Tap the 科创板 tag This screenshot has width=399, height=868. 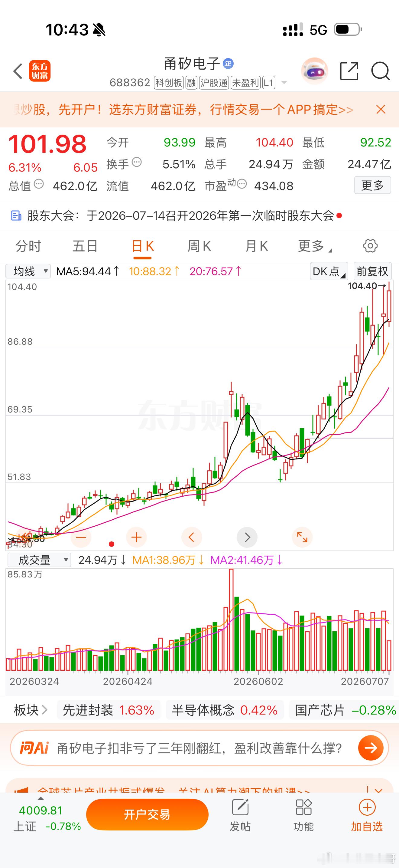pyautogui.click(x=169, y=83)
